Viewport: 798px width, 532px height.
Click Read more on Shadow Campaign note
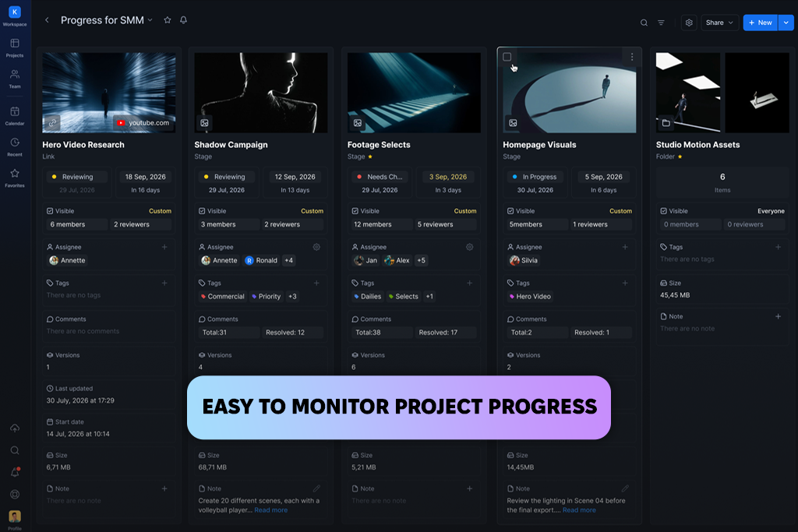click(270, 510)
